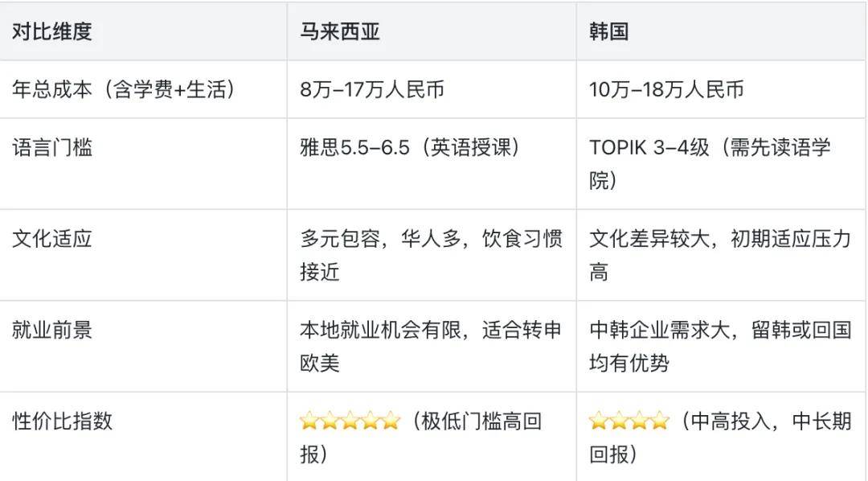Select the 文化差异较大 culture cell
The height and width of the screenshot is (481, 868).
719,254
